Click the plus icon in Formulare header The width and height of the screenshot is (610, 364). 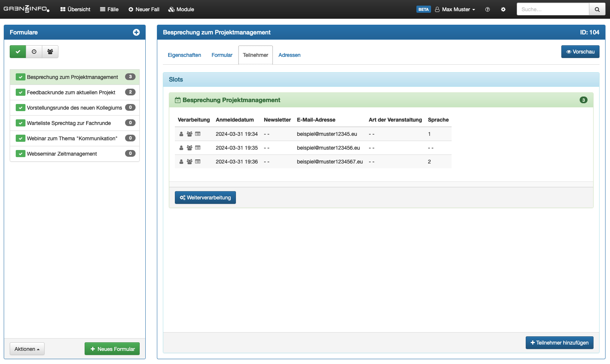click(136, 33)
